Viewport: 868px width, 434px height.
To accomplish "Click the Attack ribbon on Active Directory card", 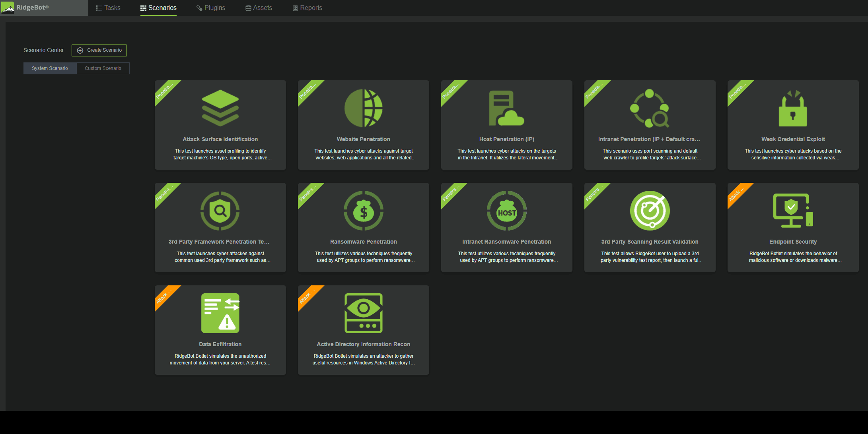I will click(x=308, y=296).
